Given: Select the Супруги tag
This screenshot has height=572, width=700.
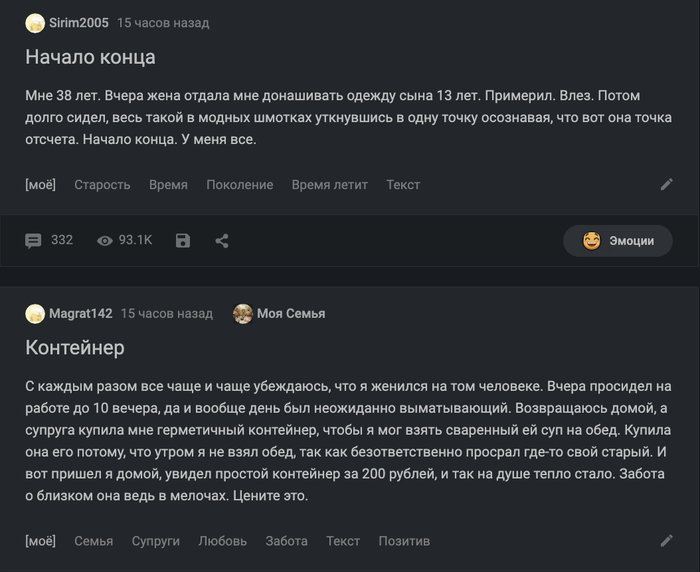Looking at the screenshot, I should tap(155, 541).
